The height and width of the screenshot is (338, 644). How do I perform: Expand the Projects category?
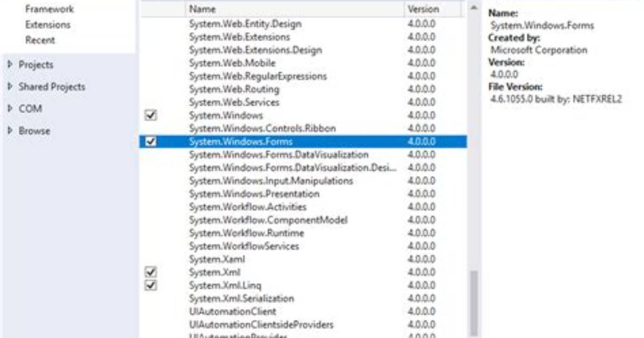point(10,65)
